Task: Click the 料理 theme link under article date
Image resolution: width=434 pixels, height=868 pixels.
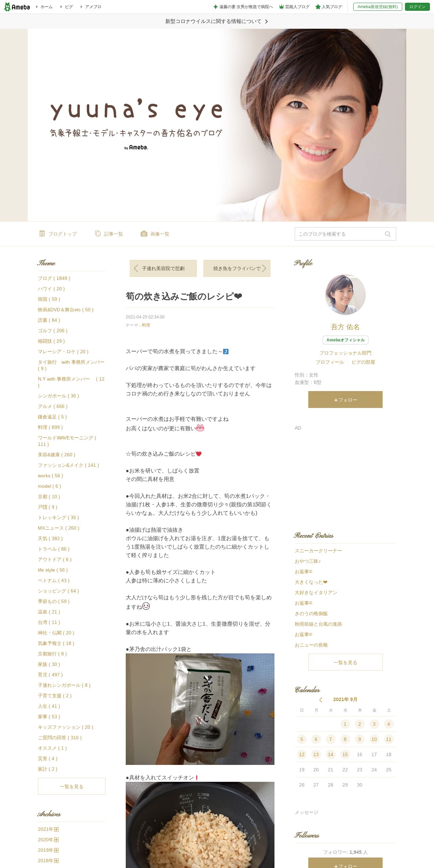Action: 146,325
